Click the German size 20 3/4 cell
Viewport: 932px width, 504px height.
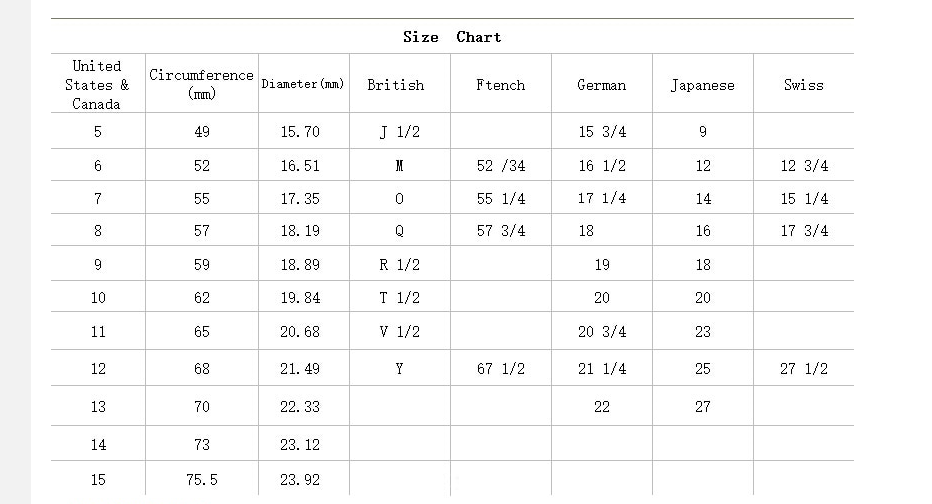click(601, 332)
